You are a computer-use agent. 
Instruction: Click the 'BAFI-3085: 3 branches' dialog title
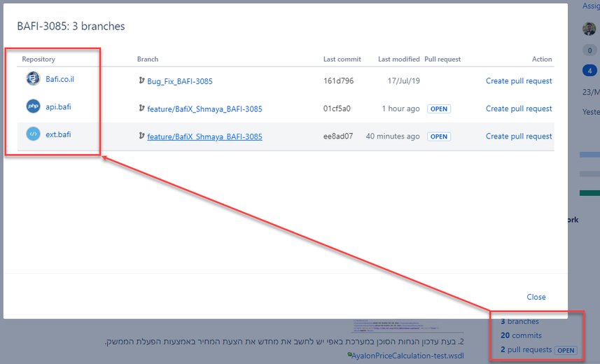click(x=71, y=27)
